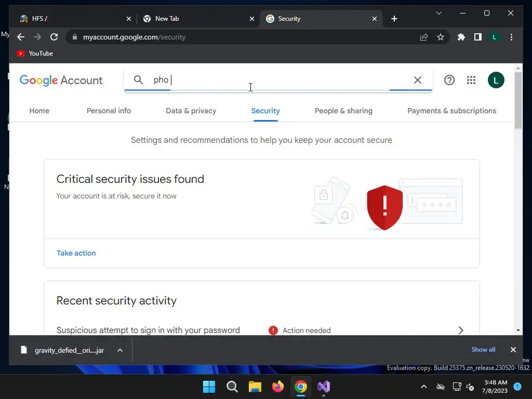
Task: Click the page vertical scrollbar thumb
Action: tap(518, 100)
